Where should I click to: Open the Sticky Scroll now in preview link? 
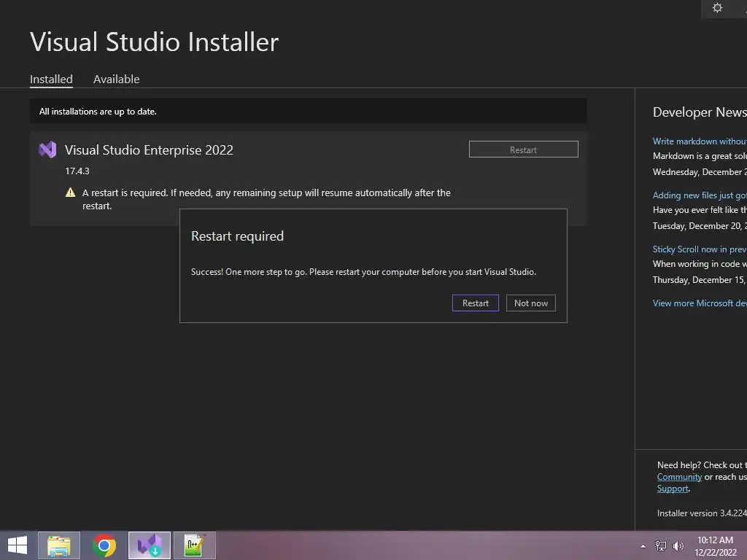point(700,249)
